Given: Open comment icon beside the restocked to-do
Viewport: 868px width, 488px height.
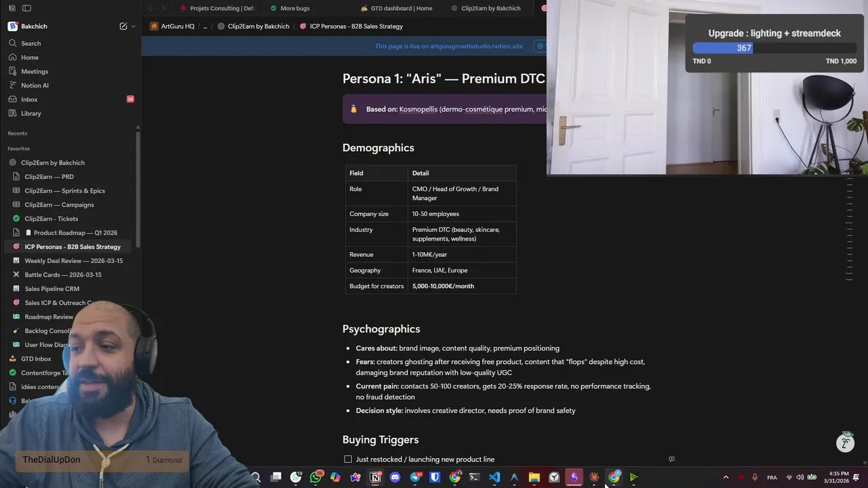Looking at the screenshot, I should [671, 459].
